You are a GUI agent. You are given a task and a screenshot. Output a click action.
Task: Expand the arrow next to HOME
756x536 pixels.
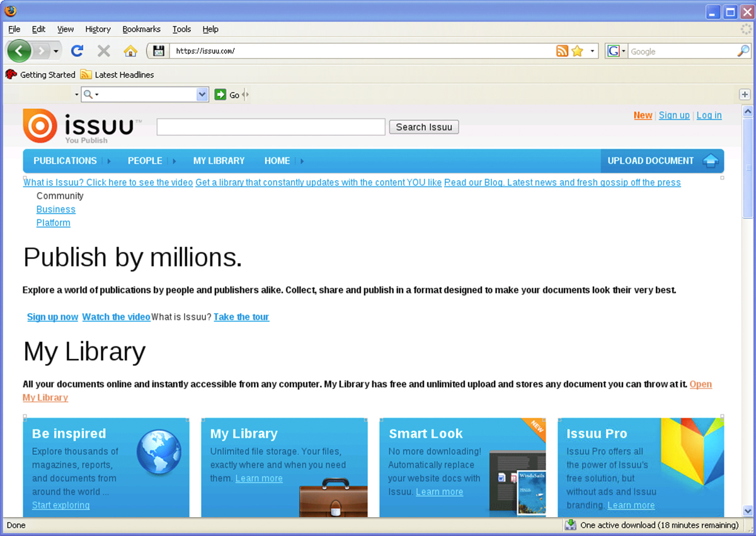pyautogui.click(x=302, y=161)
